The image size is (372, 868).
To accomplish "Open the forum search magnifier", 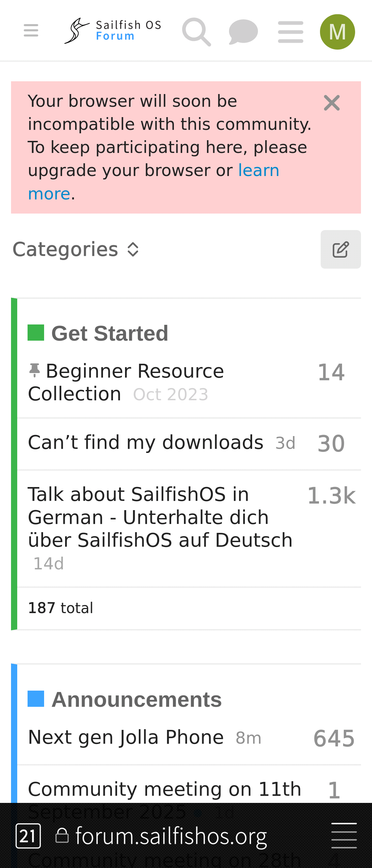I will (x=196, y=32).
